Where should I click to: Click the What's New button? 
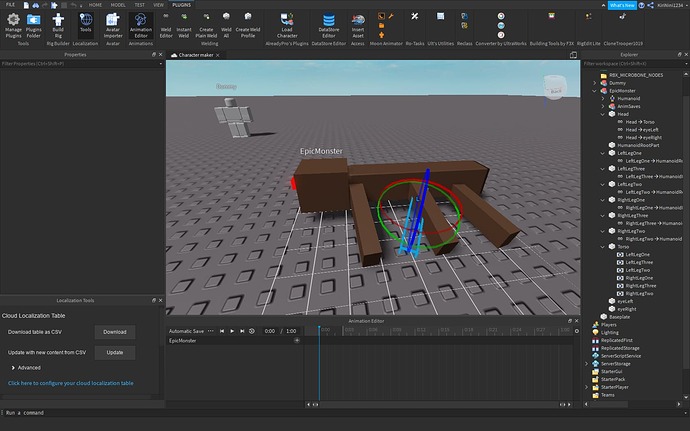[x=622, y=5]
